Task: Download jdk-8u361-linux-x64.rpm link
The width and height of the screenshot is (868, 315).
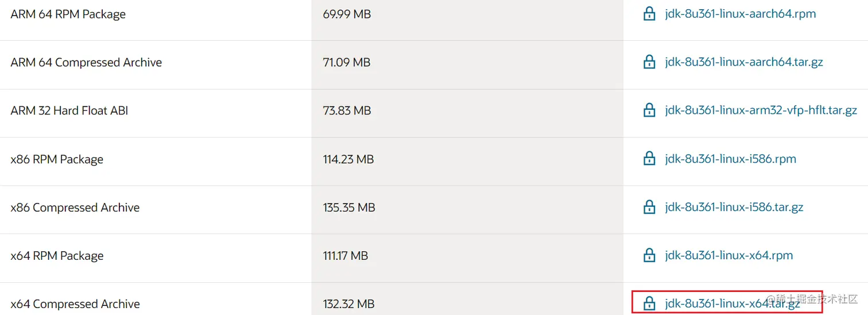Action: coord(728,255)
